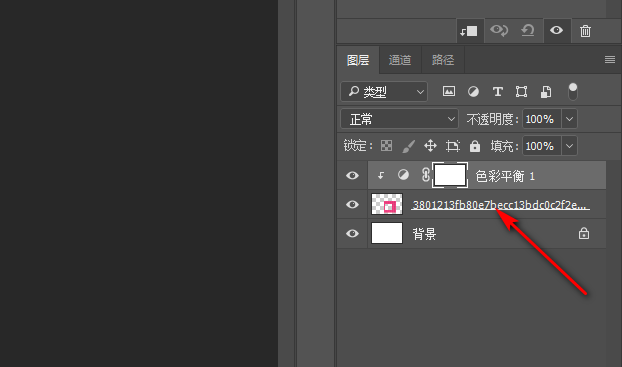Click the 3801213fb80e7 layer thumbnail
The height and width of the screenshot is (367, 622).
[x=387, y=204]
